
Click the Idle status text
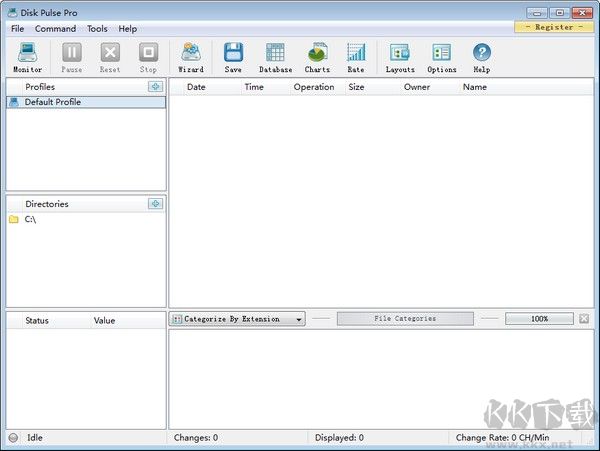point(35,438)
